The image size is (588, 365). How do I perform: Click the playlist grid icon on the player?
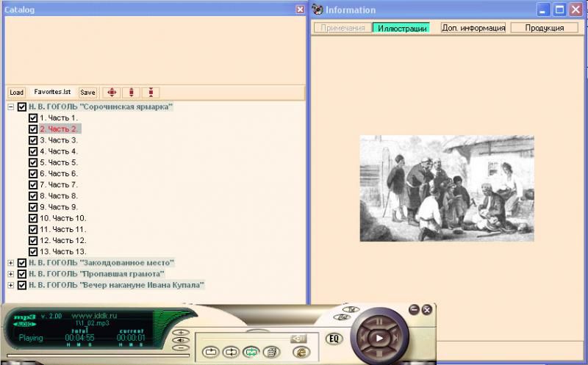[x=270, y=353]
